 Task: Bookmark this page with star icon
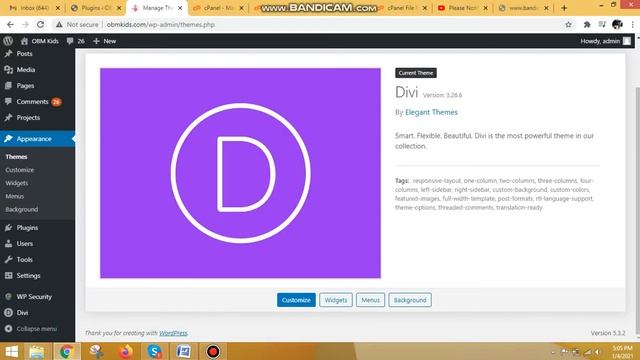(x=568, y=24)
